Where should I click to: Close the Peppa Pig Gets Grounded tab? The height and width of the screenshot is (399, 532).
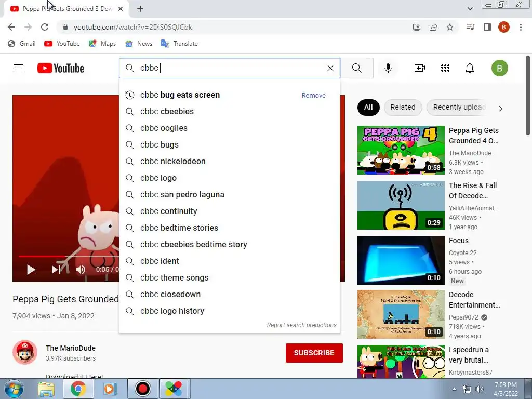coord(121,9)
